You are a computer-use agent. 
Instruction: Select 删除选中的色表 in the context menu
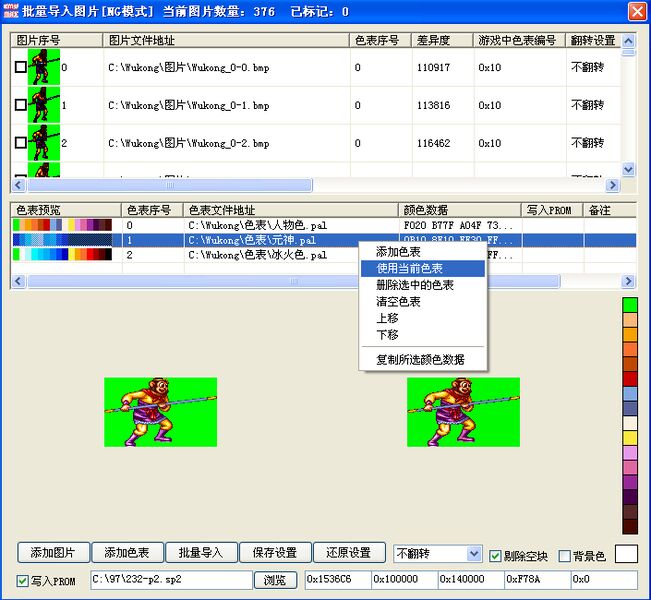(414, 285)
